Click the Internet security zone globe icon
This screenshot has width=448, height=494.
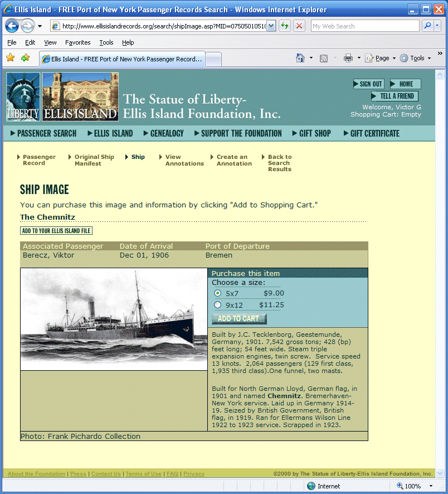click(311, 486)
